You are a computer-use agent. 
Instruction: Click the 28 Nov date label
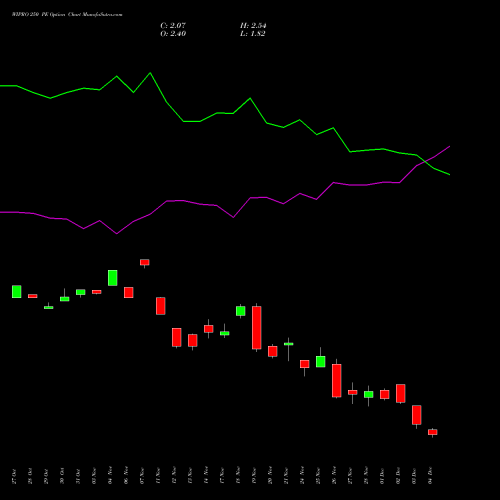click(x=366, y=475)
